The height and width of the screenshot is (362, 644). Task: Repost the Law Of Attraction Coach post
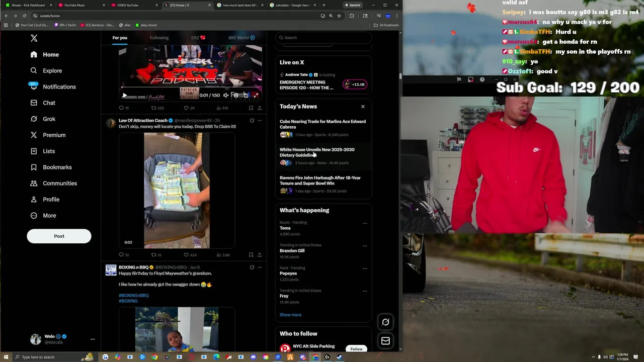pos(156,255)
